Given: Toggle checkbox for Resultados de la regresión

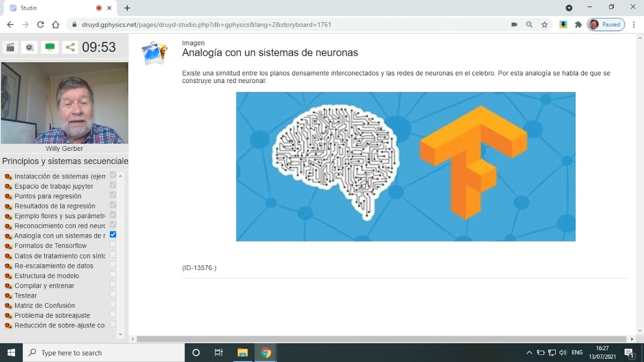Looking at the screenshot, I should (x=113, y=205).
